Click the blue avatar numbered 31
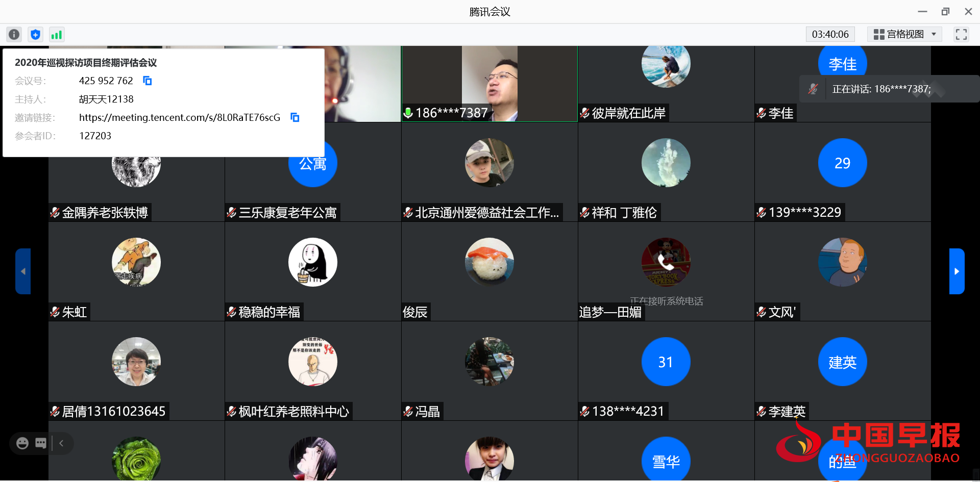Viewport: 980px width, 482px height. pos(666,362)
